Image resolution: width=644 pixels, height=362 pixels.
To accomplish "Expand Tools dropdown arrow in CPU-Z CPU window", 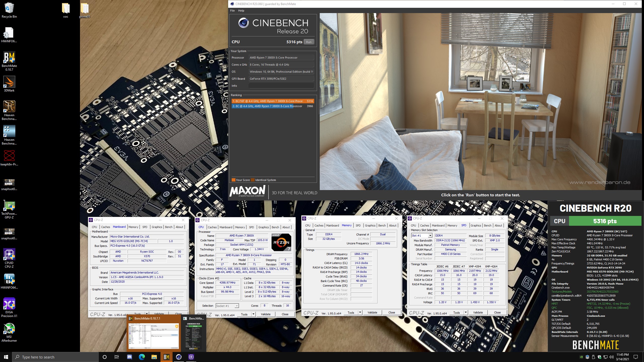I will point(253,314).
